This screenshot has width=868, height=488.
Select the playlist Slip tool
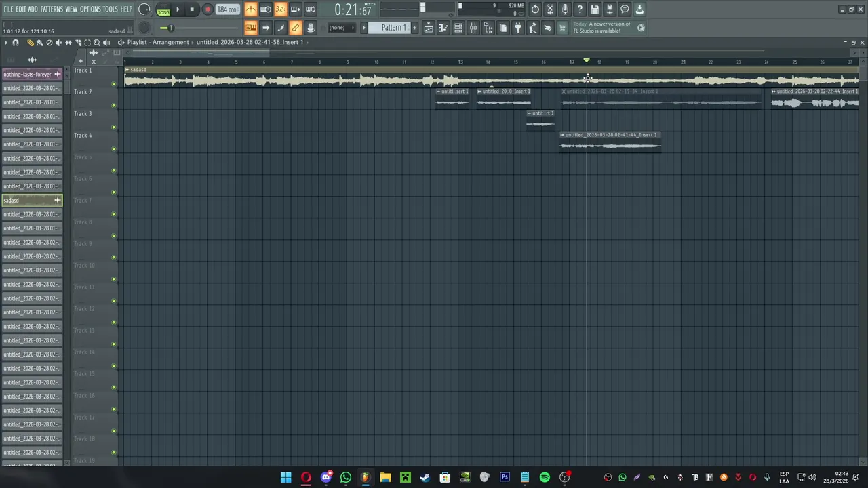[x=68, y=43]
